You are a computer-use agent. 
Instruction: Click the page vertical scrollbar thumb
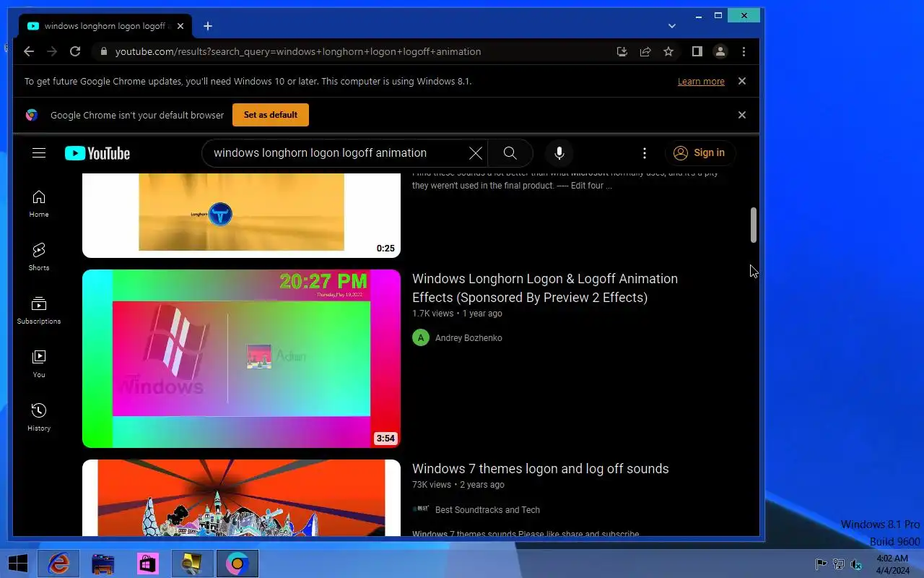tap(753, 225)
